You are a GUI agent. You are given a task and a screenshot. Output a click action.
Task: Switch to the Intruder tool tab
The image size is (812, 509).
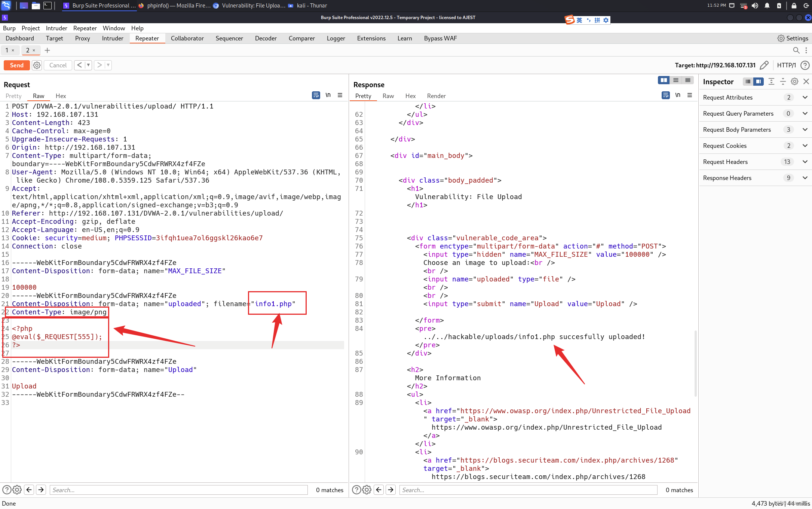tap(113, 38)
